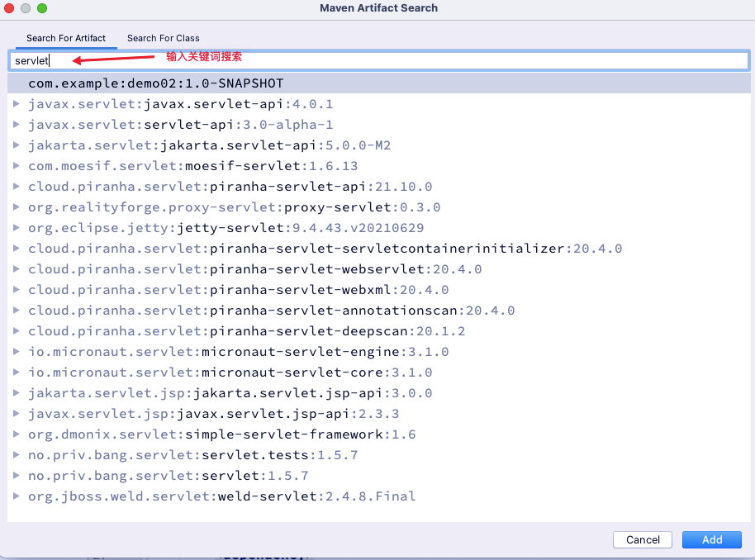Select javax.servlet.jsp:javax.servlet.jsp-api:2.3.3 artifact
The width and height of the screenshot is (755, 560).
(214, 414)
